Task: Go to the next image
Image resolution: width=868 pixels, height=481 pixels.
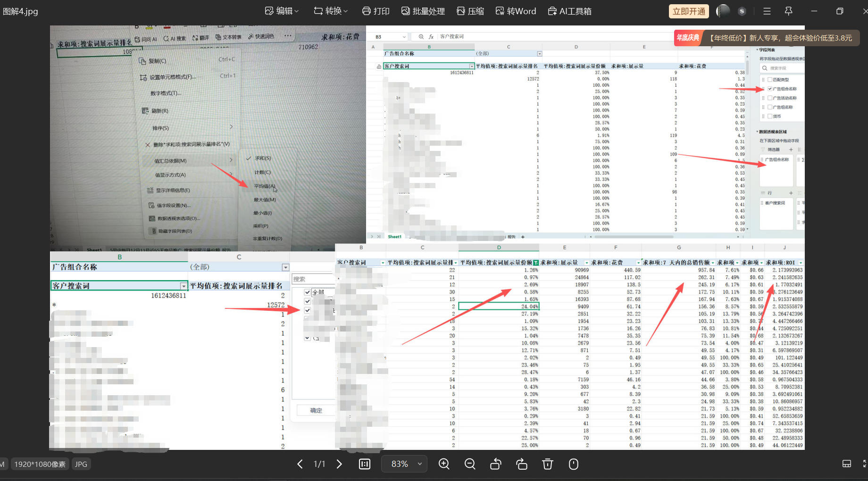Action: [339, 464]
